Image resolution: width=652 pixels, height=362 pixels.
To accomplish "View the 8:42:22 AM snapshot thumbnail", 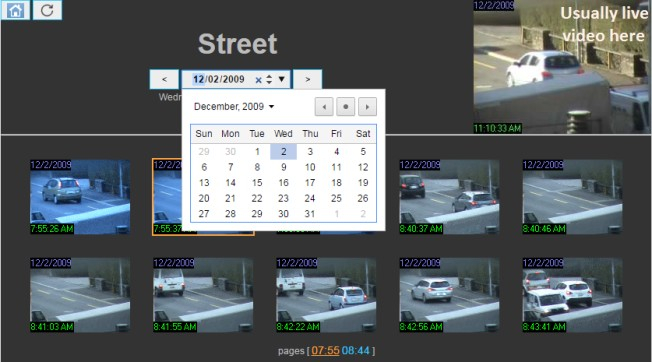I will [326, 295].
